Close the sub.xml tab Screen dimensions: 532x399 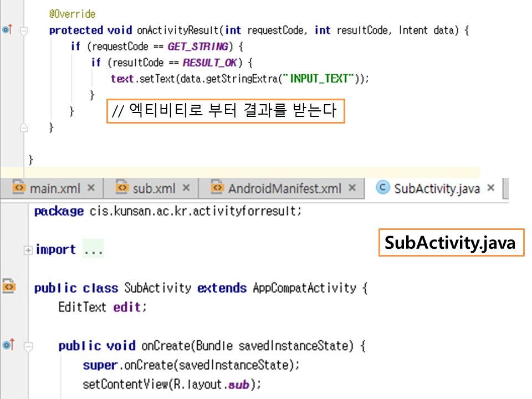[x=186, y=188]
